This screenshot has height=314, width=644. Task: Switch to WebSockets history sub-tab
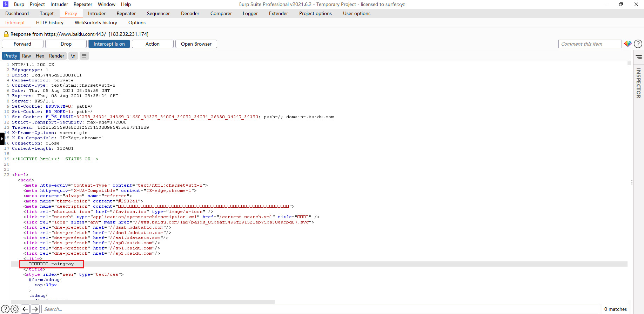(x=96, y=22)
